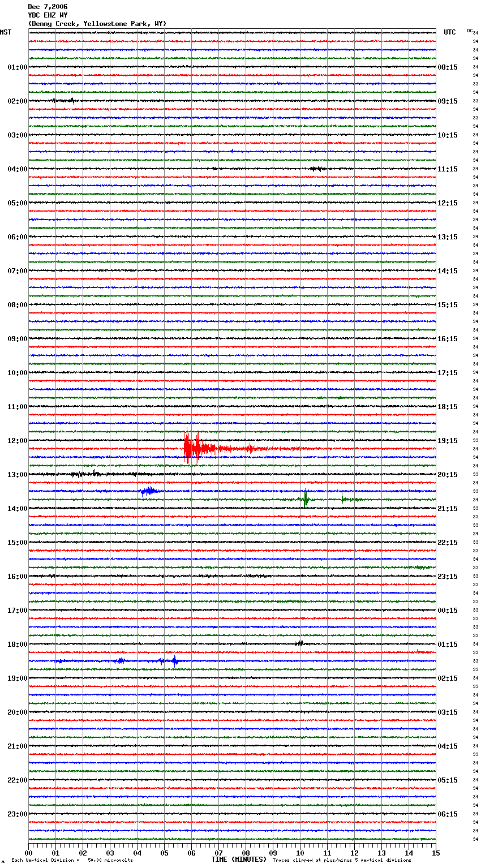Click the '00' minute axis tick label

coord(29,853)
